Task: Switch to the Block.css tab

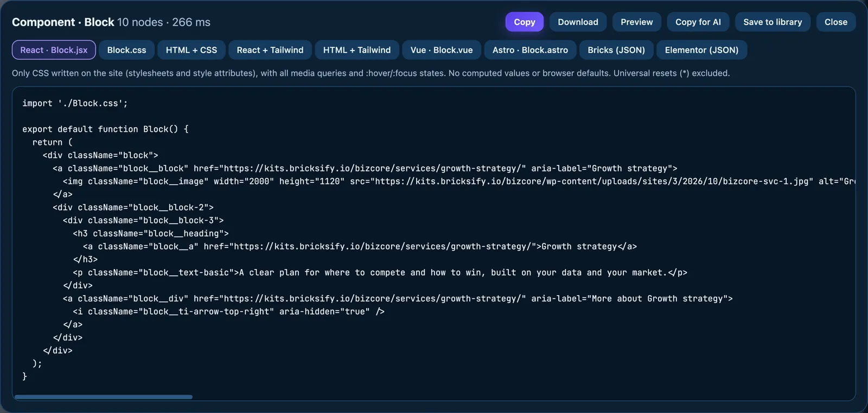Action: (x=126, y=50)
